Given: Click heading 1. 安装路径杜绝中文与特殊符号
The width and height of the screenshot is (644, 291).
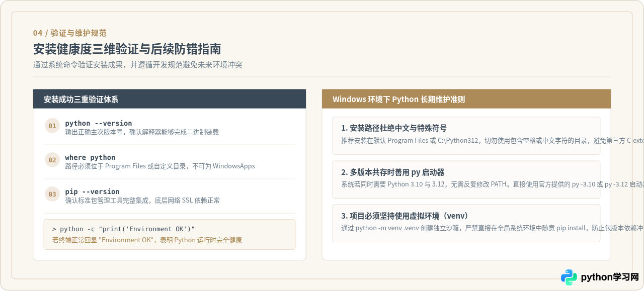Looking at the screenshot, I should tap(393, 128).
